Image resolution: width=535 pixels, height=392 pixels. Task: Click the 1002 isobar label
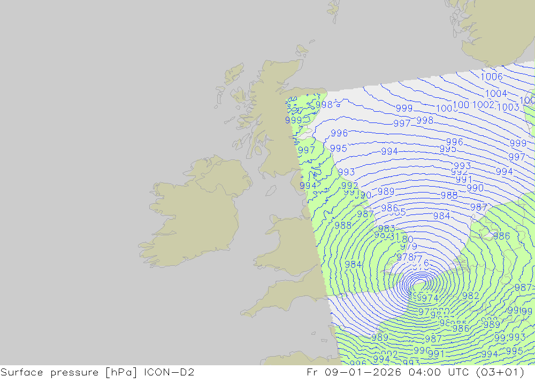coord(484,105)
